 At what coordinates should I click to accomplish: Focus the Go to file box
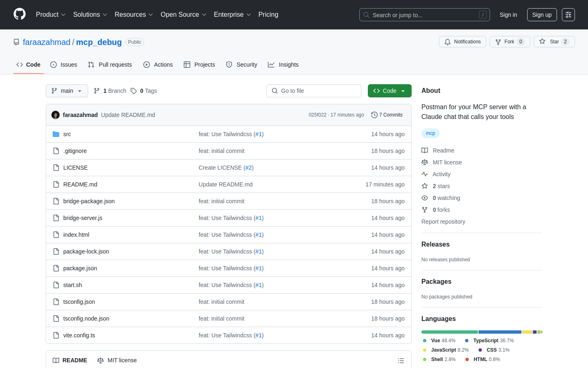[314, 91]
